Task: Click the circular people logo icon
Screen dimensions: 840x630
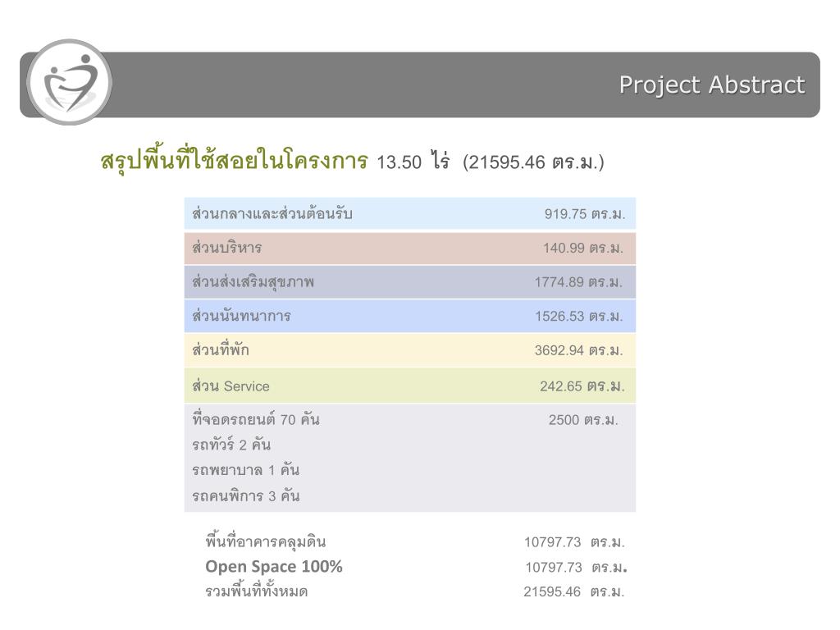Action: click(x=70, y=82)
